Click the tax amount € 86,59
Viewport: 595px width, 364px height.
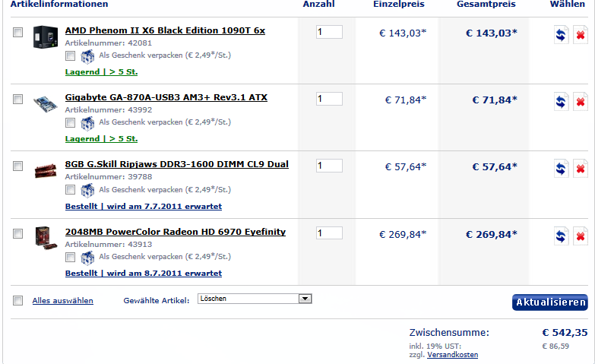tap(555, 347)
